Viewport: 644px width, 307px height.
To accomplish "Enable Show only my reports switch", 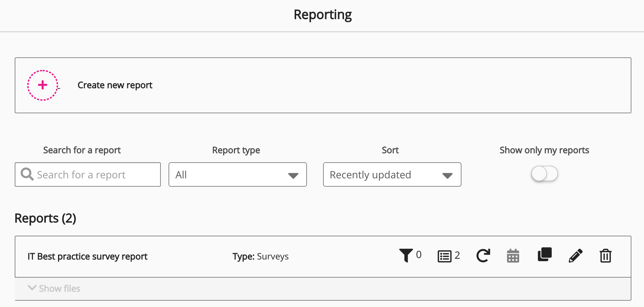I will (x=544, y=173).
